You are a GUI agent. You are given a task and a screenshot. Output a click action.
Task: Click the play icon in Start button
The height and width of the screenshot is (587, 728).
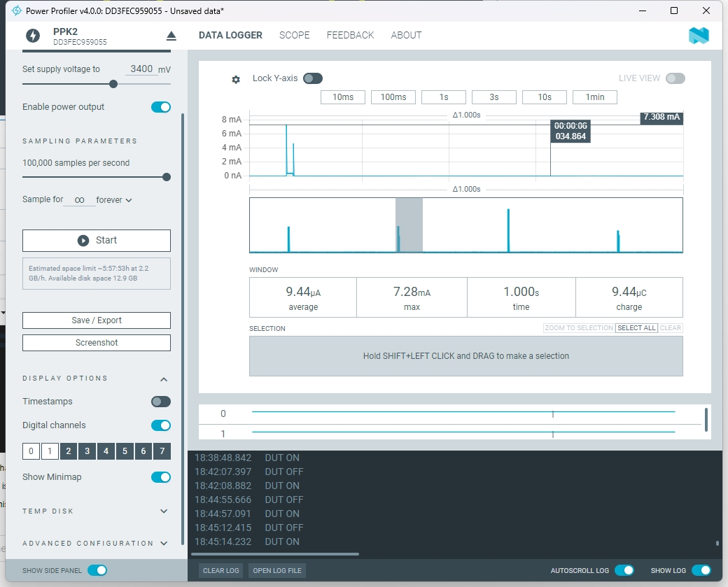[83, 241]
